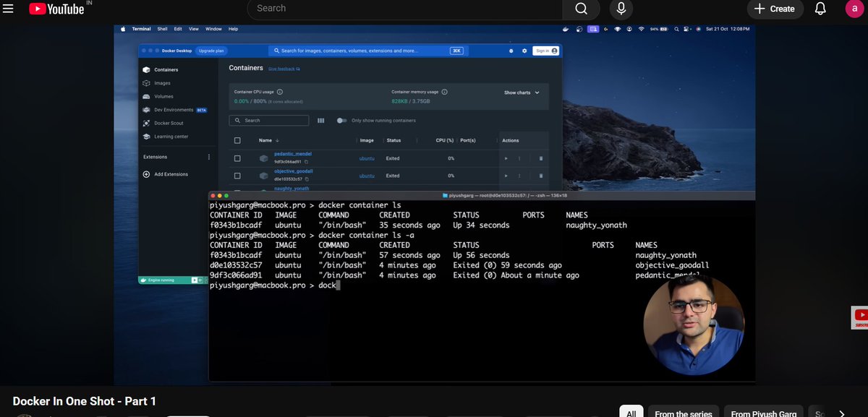This screenshot has height=417, width=868.
Task: Copy the 9df3c066ad91 container ID
Action: 307,161
